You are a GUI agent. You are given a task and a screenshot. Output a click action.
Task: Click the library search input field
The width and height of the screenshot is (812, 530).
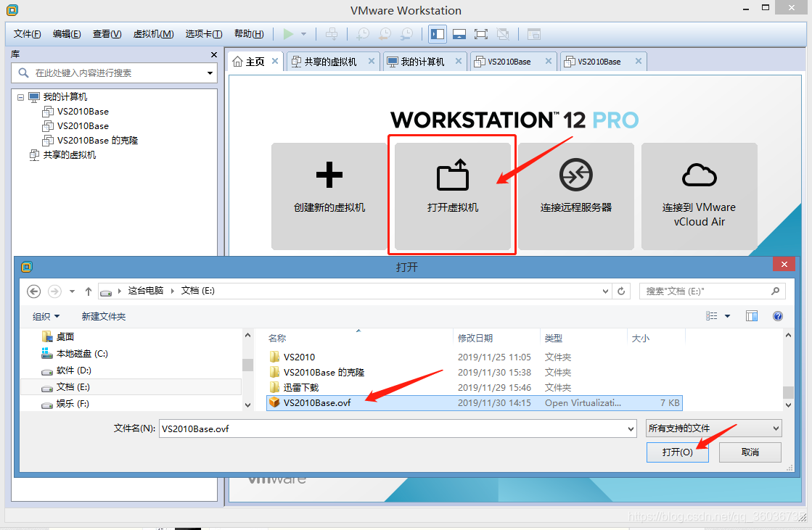click(x=114, y=73)
